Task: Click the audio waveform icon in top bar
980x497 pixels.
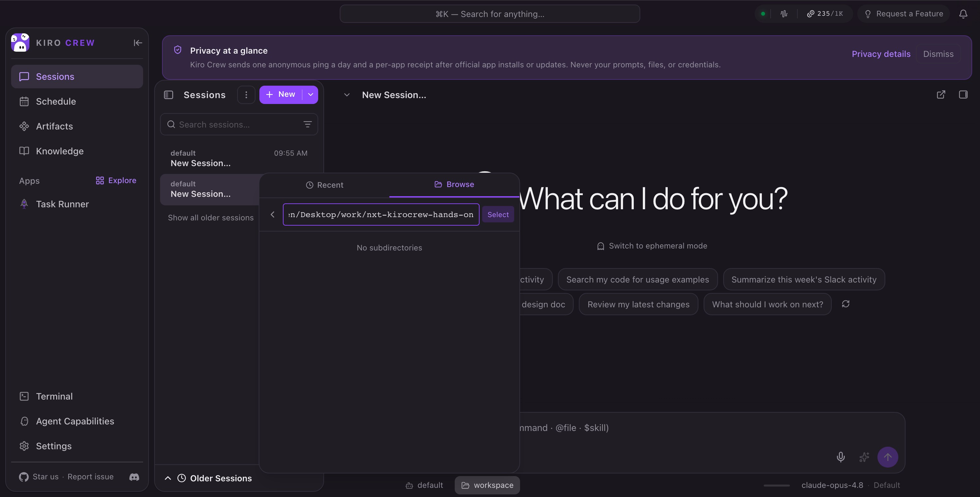Action: [x=784, y=14]
